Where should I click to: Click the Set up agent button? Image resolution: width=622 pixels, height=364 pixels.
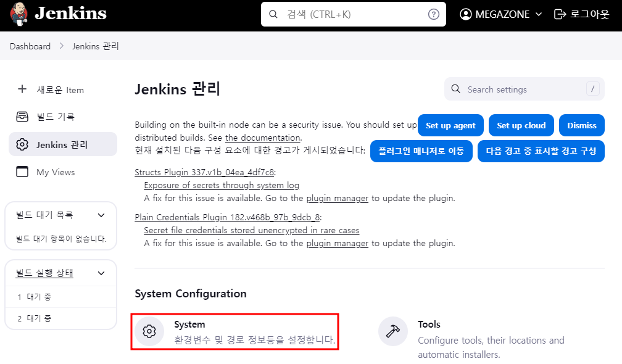point(450,125)
